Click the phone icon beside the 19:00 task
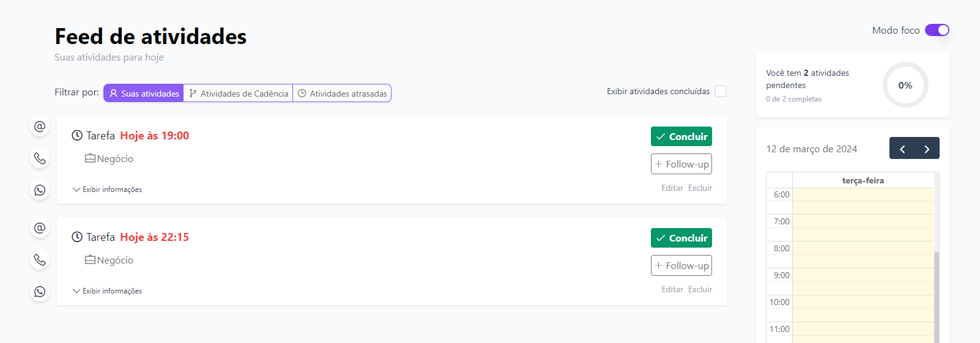Image resolution: width=980 pixels, height=343 pixels. coord(40,159)
